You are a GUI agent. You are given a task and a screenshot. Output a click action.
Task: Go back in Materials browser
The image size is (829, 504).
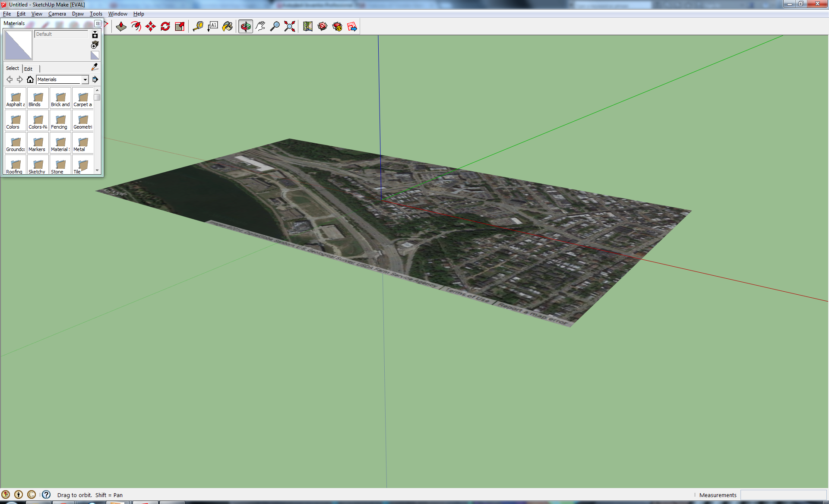click(x=9, y=79)
